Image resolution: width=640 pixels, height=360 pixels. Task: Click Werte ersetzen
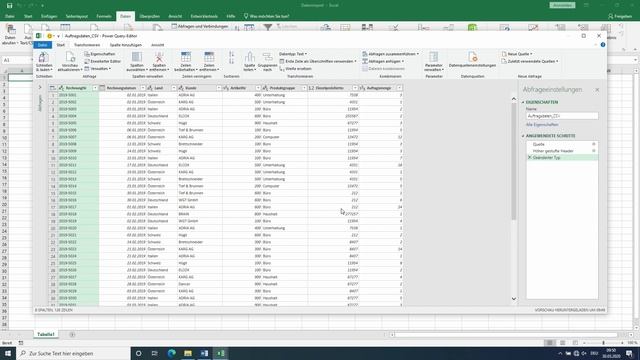[296, 69]
